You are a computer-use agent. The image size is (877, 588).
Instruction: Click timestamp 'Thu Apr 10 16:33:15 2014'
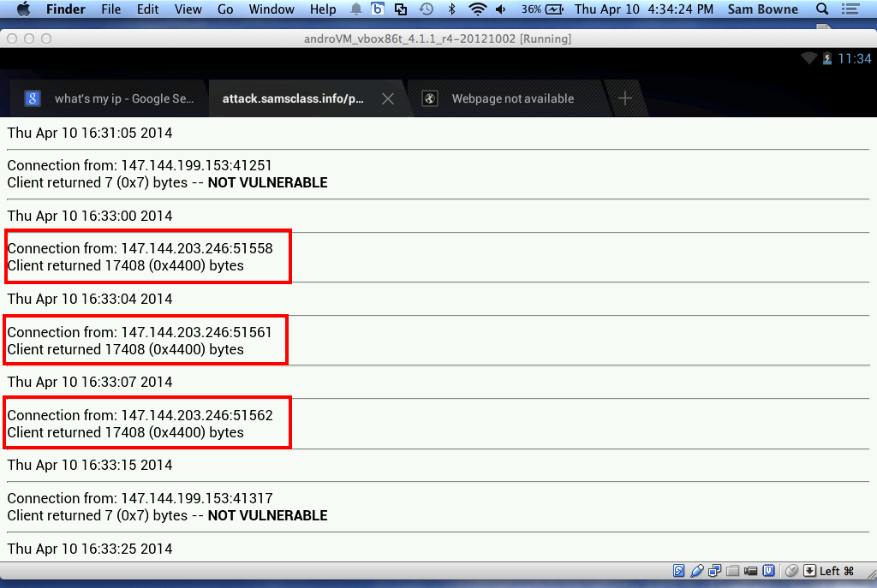(x=89, y=465)
